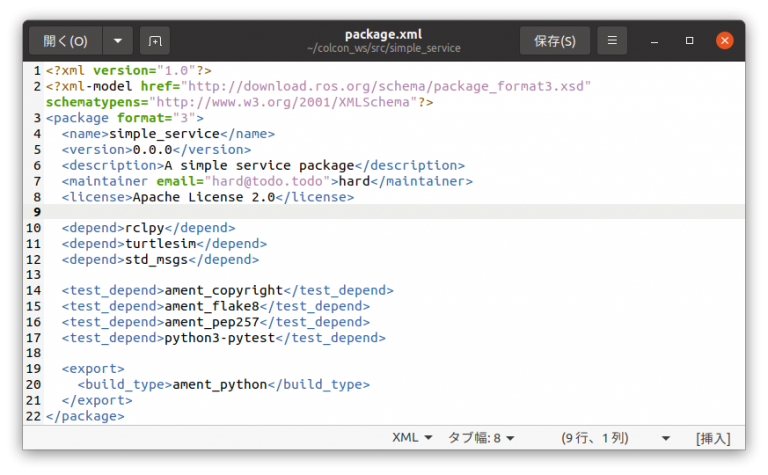Open the hamburger menu

pos(612,41)
